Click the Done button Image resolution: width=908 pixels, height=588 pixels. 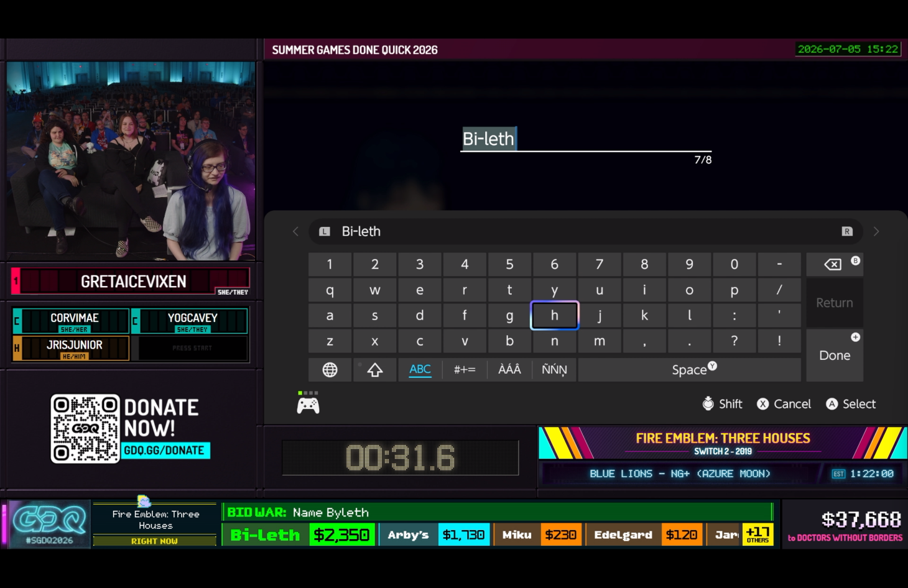pyautogui.click(x=835, y=355)
